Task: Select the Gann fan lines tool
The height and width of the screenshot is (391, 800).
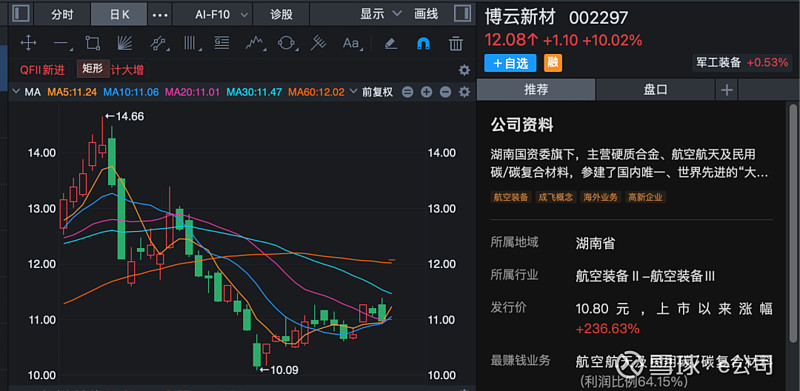Action: [x=124, y=43]
